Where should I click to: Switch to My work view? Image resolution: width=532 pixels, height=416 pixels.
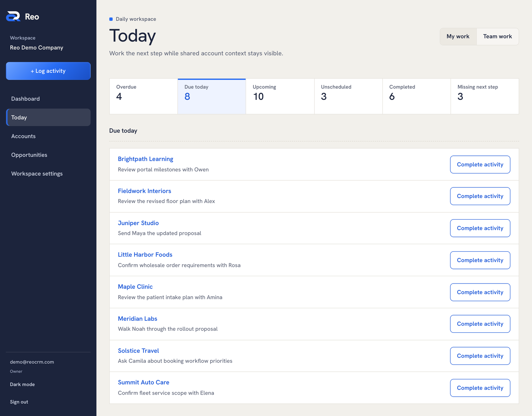pos(458,37)
